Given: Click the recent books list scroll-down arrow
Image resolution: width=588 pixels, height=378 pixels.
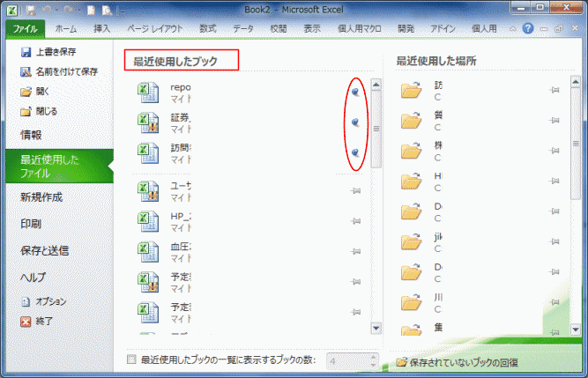Looking at the screenshot, I should tap(376, 329).
